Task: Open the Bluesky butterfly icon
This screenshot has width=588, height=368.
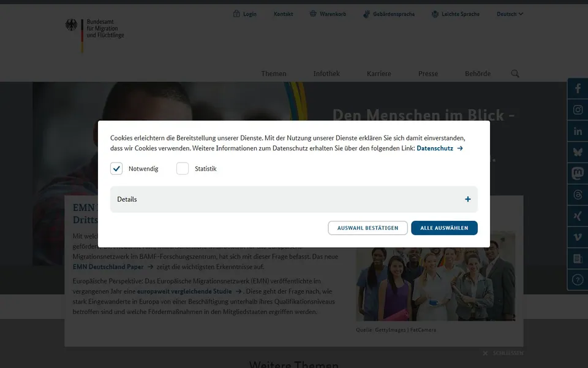Action: (x=578, y=152)
